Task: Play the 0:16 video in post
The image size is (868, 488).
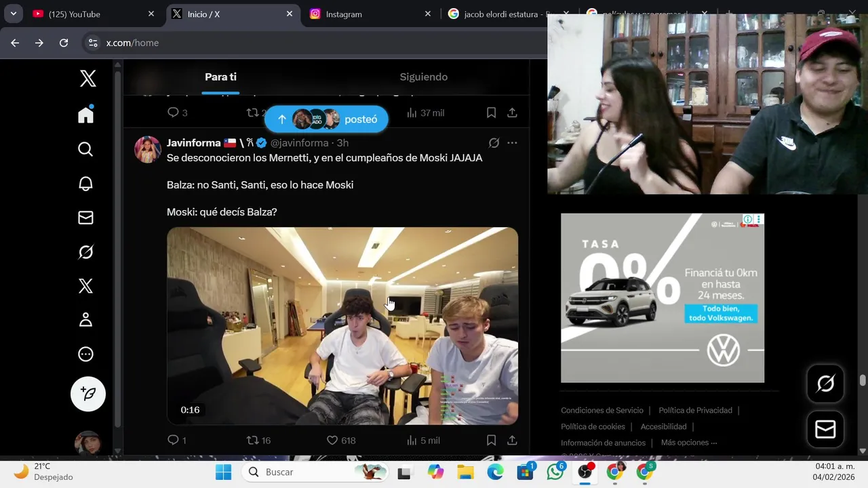Action: pos(342,326)
